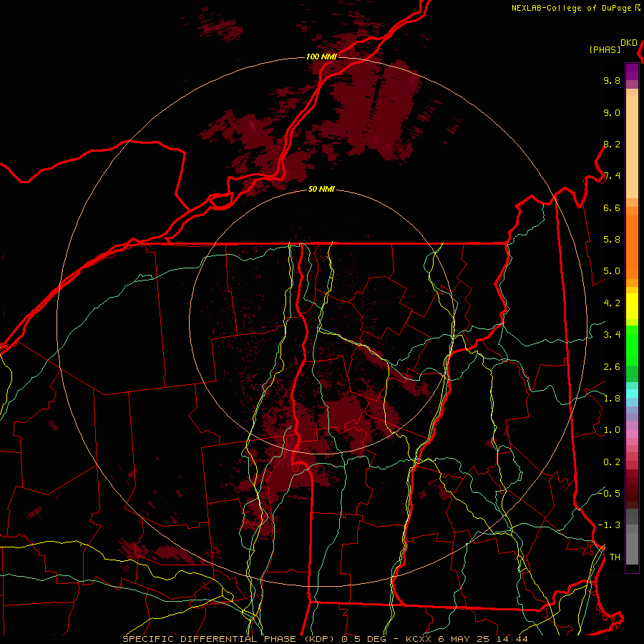Screen dimensions: 644x644
Task: Click the bright green segment of the color bar
Action: 632,346
